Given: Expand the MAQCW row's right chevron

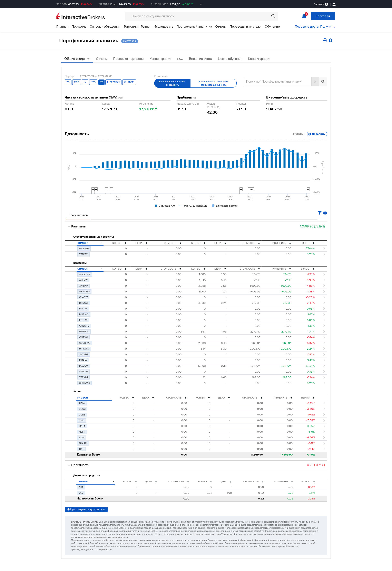Looking at the screenshot, I should [324, 366].
